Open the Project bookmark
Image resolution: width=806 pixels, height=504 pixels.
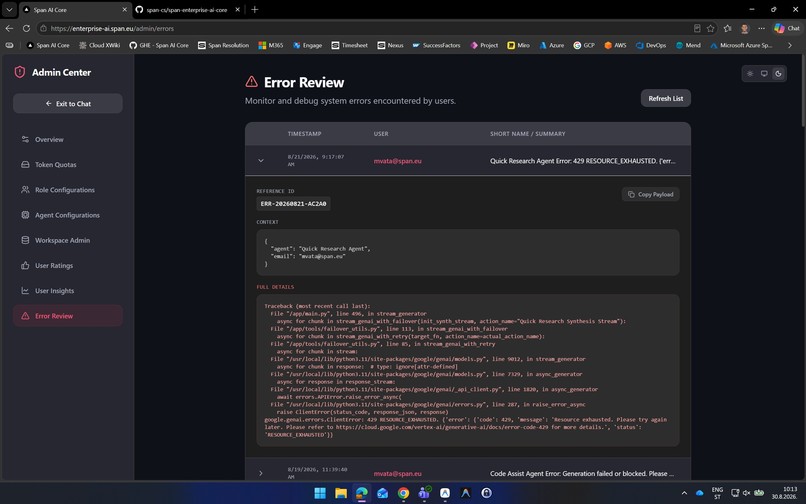[484, 45]
